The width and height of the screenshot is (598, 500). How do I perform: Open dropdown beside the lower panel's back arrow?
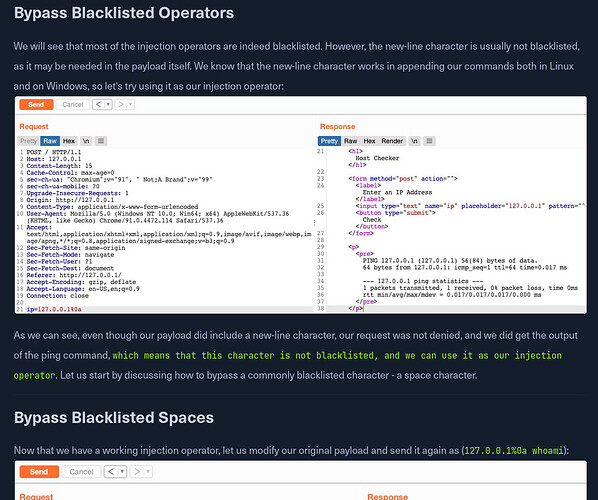[x=122, y=472]
